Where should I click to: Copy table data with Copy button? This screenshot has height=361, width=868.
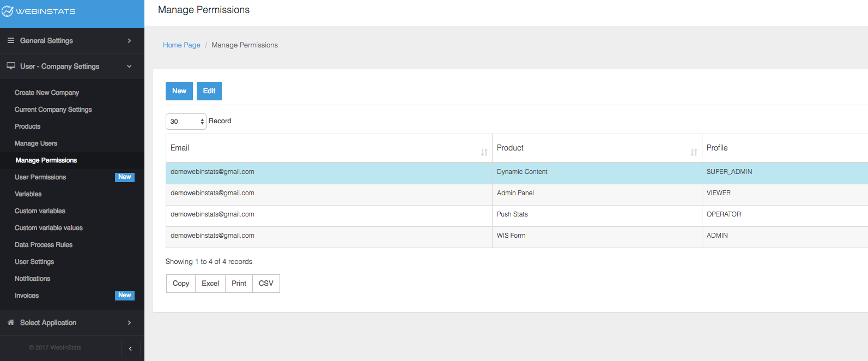tap(181, 284)
